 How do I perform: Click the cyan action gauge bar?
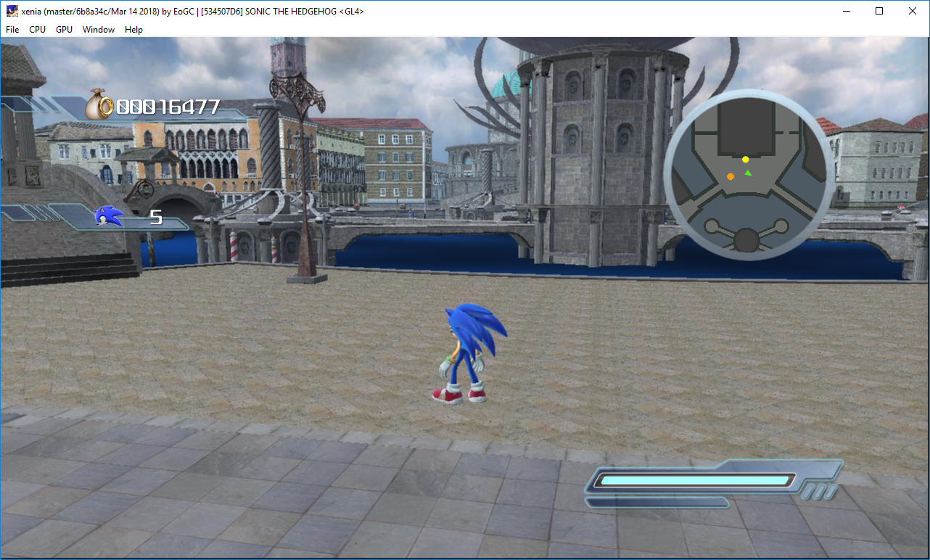click(x=695, y=479)
